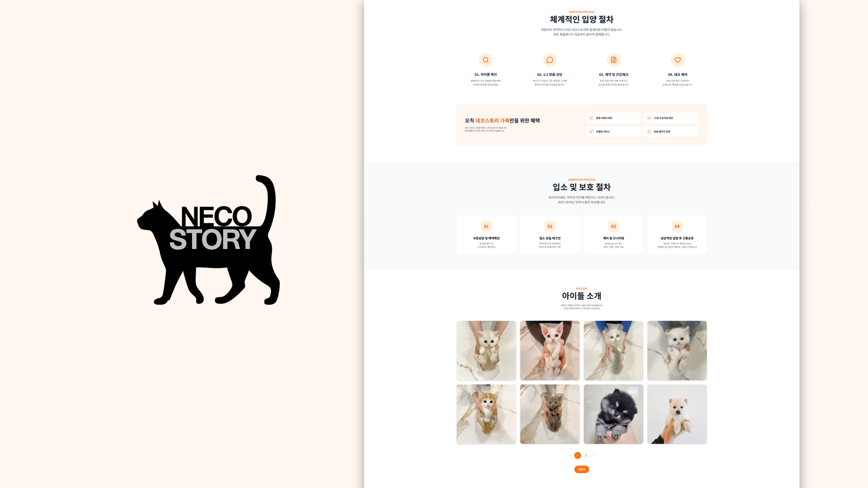This screenshot has height=488, width=868.
Task: Select gallery page 1
Action: click(x=577, y=455)
